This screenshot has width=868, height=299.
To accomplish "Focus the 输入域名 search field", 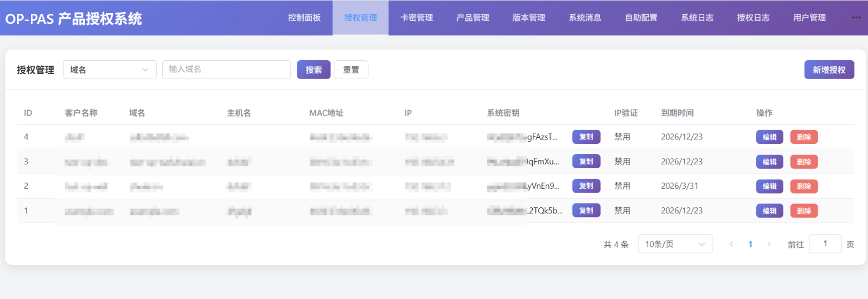I will point(226,69).
